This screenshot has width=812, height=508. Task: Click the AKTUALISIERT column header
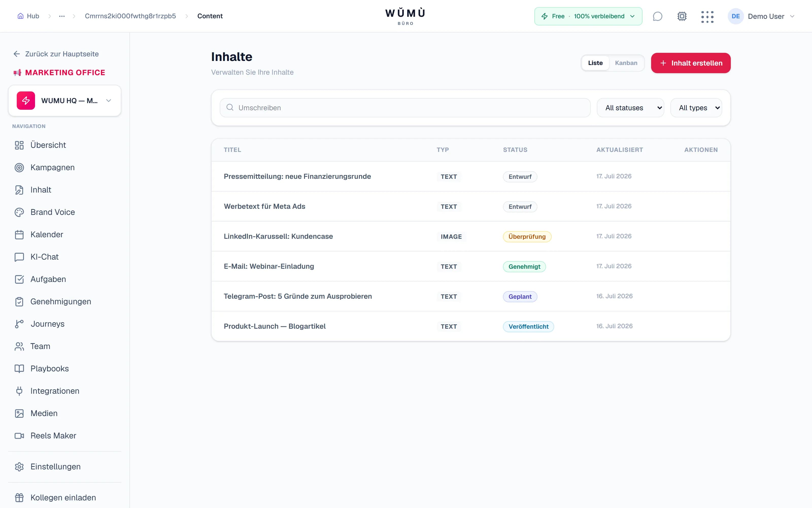[x=619, y=150]
